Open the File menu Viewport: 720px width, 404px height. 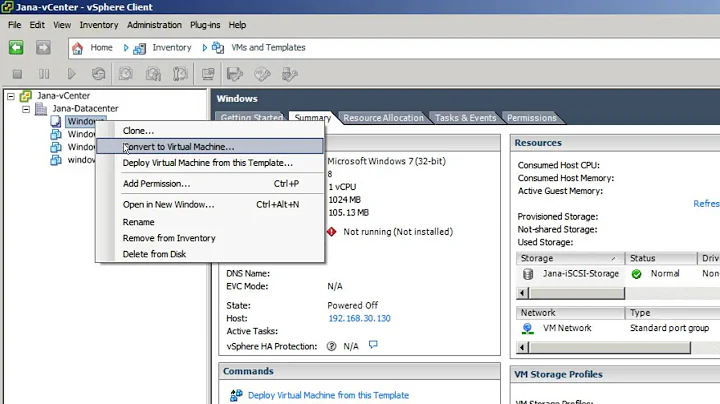point(14,25)
